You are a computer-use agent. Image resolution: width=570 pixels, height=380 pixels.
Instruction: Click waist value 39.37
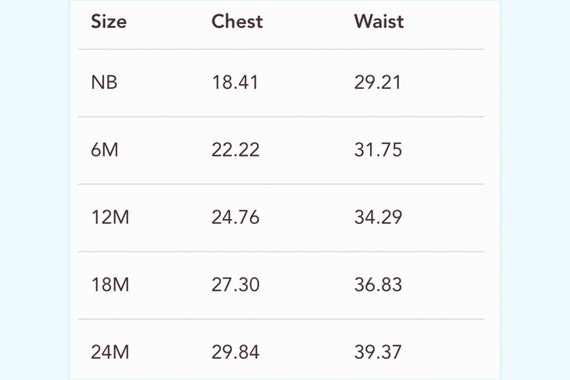378,352
